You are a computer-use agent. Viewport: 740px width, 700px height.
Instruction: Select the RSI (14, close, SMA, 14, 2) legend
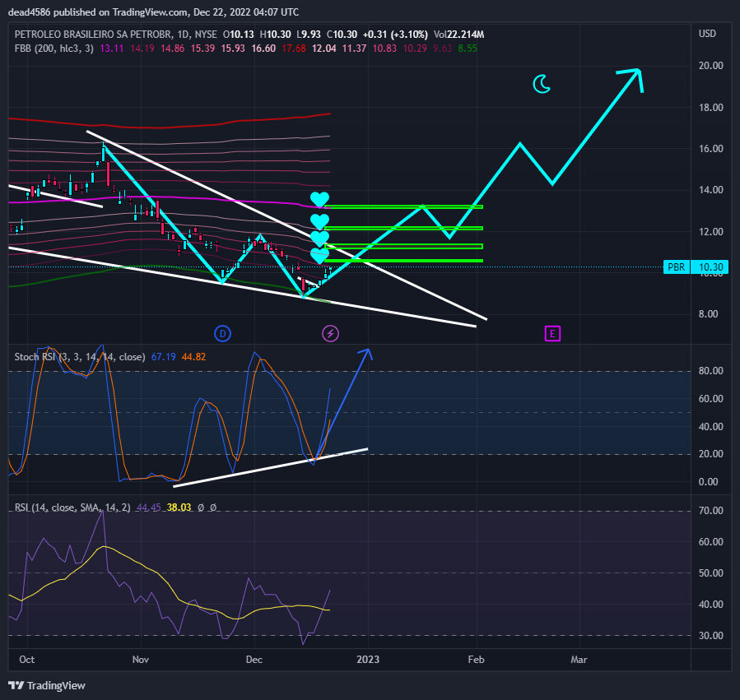[x=72, y=508]
